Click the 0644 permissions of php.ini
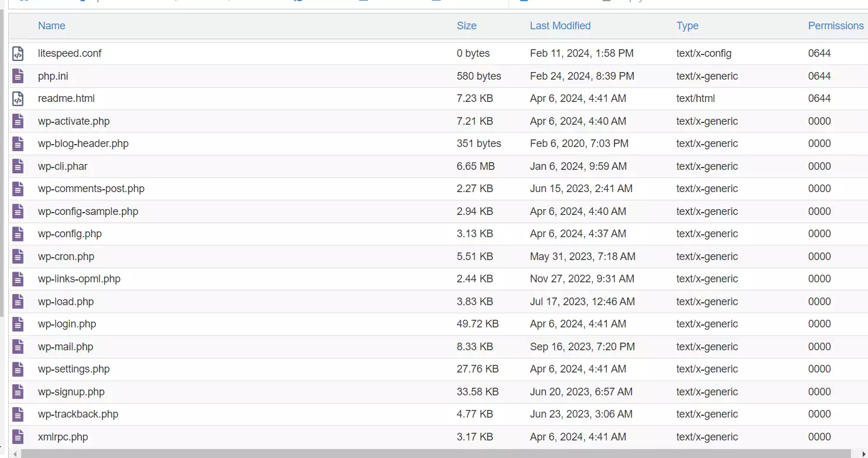Viewport: 868px width, 458px height. tap(819, 76)
